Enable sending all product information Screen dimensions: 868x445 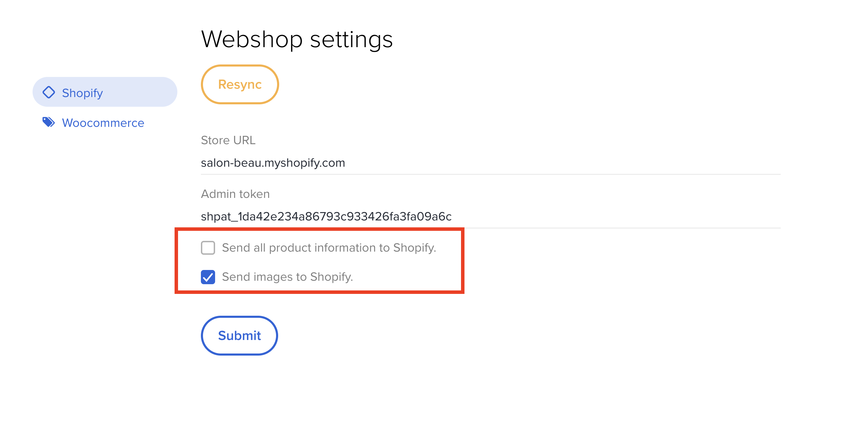(208, 248)
